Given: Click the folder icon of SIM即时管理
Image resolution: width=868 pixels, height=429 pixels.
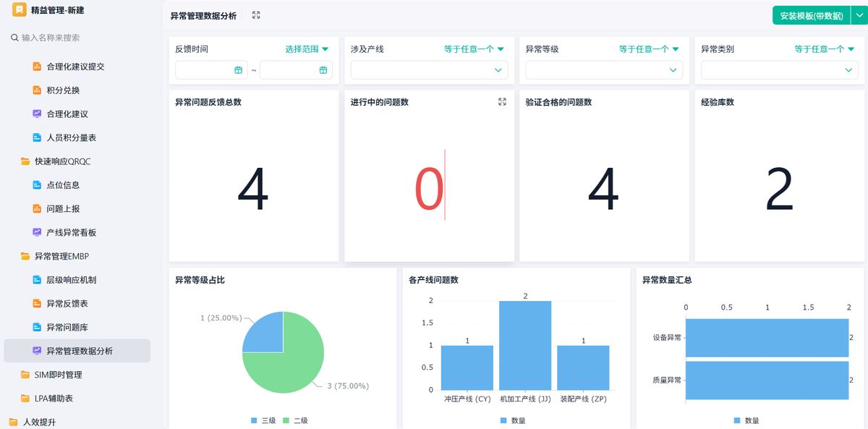Looking at the screenshot, I should (25, 375).
